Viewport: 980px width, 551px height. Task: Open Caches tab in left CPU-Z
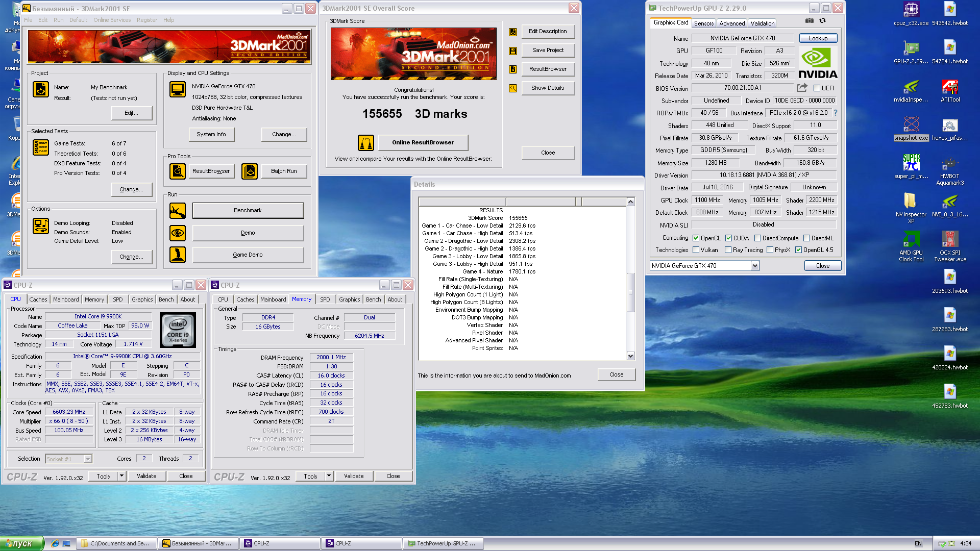tap(38, 299)
